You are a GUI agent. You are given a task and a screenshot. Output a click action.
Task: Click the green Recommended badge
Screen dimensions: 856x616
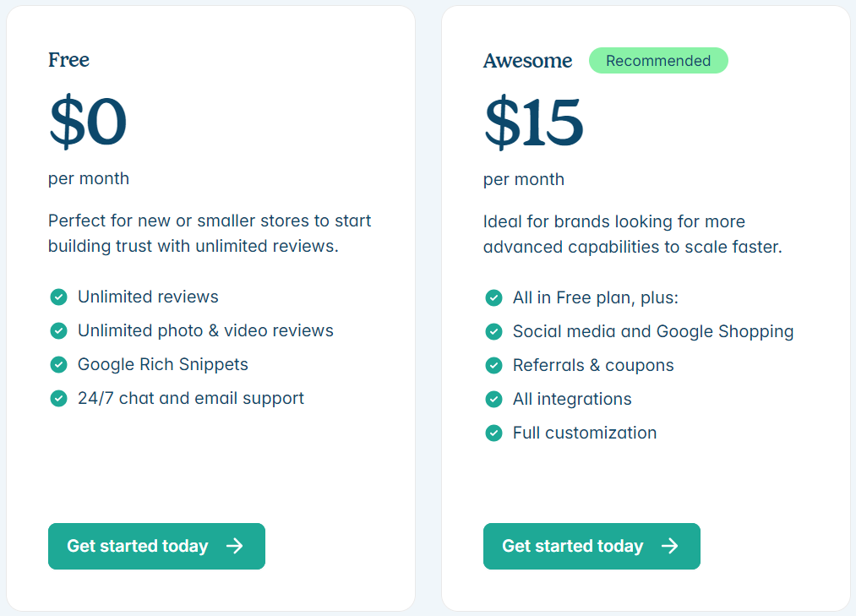[658, 61]
